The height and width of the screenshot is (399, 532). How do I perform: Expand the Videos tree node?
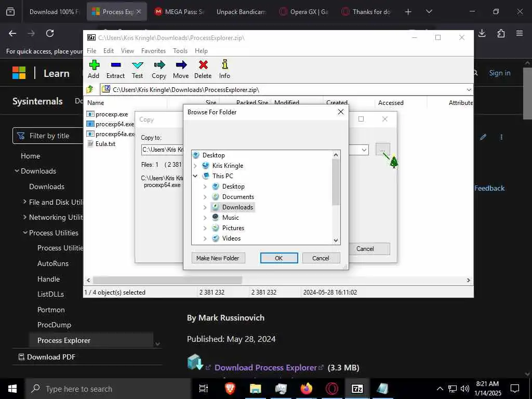pos(205,238)
